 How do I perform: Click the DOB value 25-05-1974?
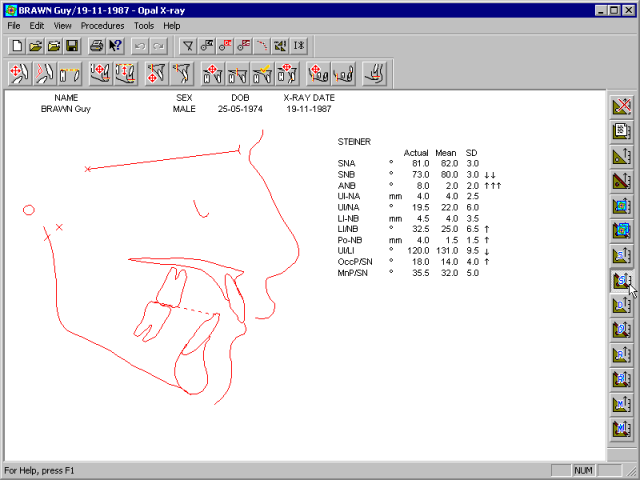click(x=240, y=109)
